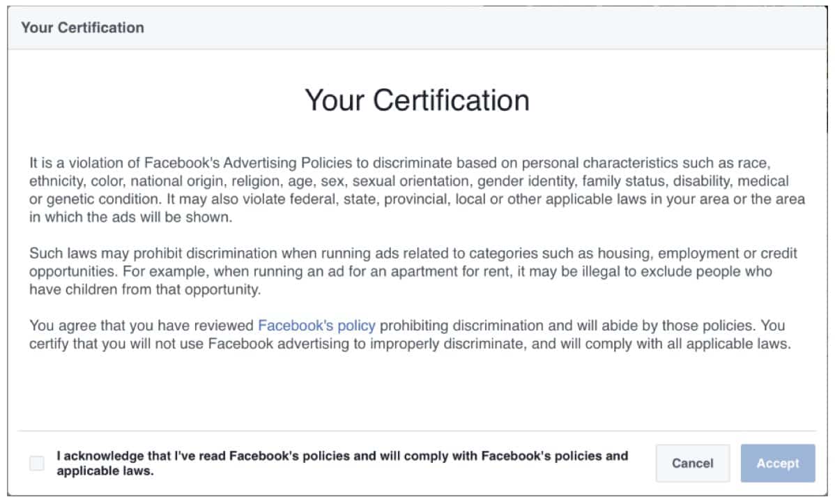Open the Facebook's policy link
This screenshot has height=504, width=835.
[316, 326]
